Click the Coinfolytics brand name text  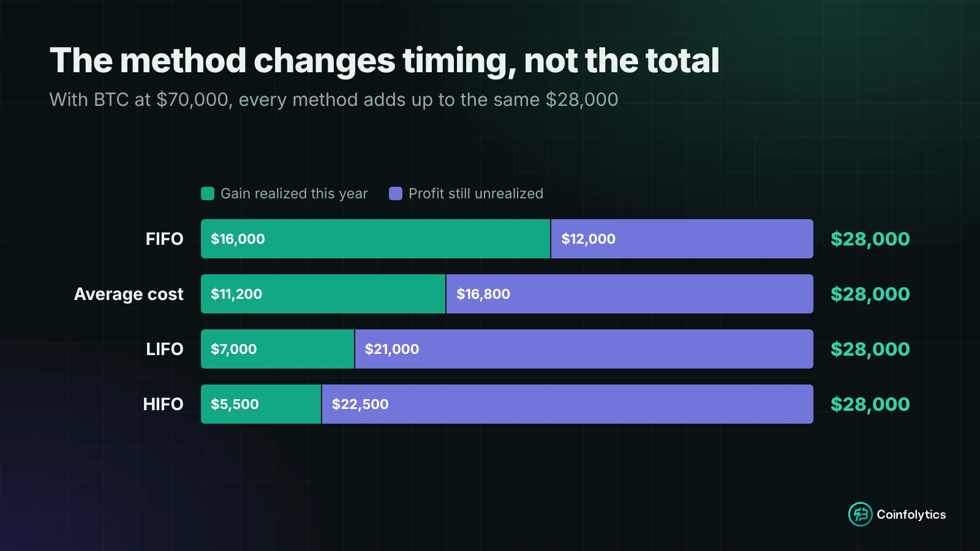point(911,514)
